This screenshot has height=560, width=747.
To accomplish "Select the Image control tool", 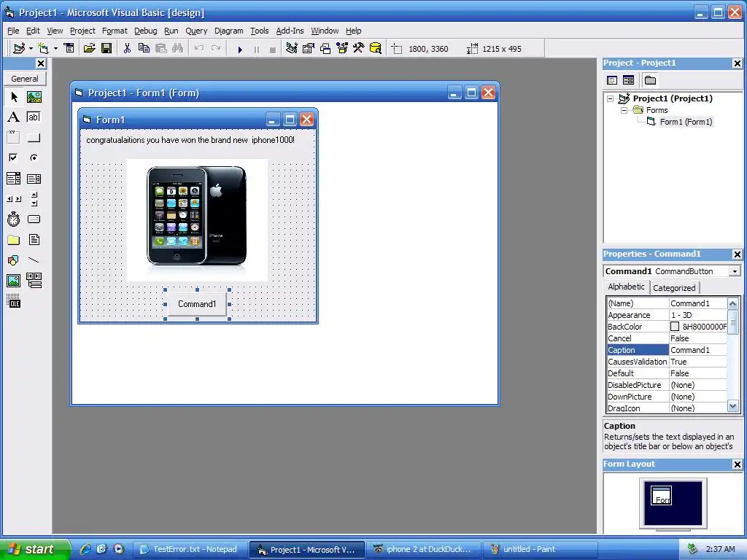I will pos(14,281).
